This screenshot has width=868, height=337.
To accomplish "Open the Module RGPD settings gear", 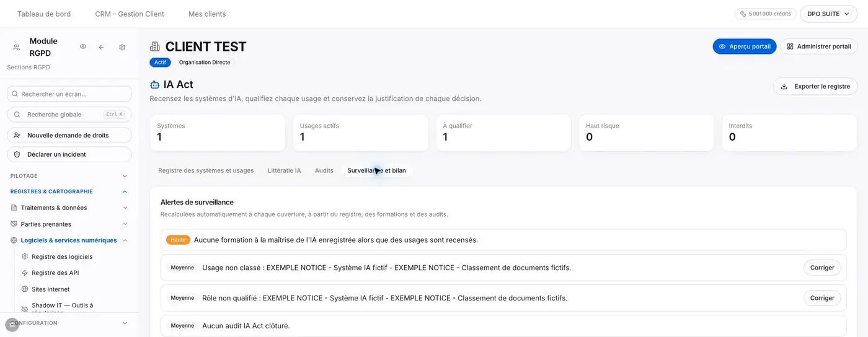I will [x=122, y=47].
